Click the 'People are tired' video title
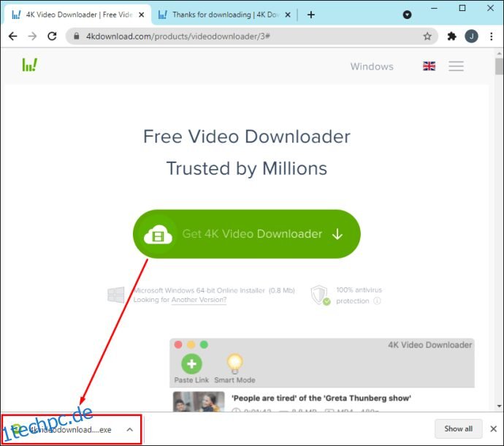The height and width of the screenshot is (446, 504). [x=321, y=398]
